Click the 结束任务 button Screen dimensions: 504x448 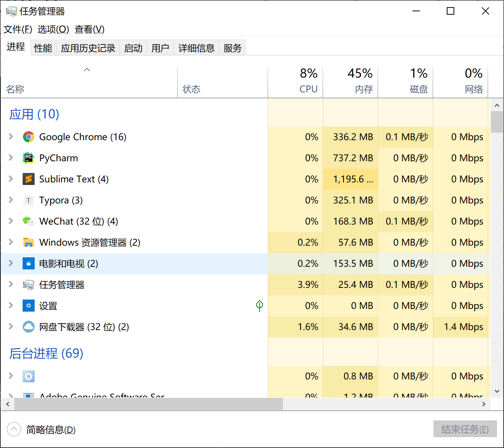pos(465,429)
